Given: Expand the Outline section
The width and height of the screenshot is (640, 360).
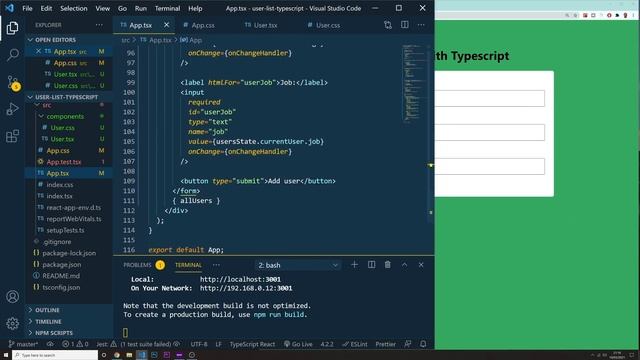Looking at the screenshot, I should point(47,310).
